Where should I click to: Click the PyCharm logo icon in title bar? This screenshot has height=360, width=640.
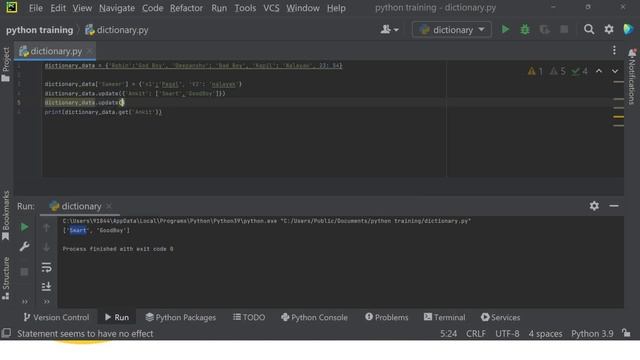12,7
